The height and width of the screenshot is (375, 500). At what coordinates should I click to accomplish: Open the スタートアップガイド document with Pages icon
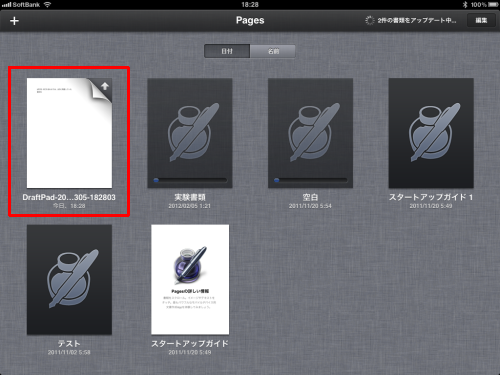190,279
